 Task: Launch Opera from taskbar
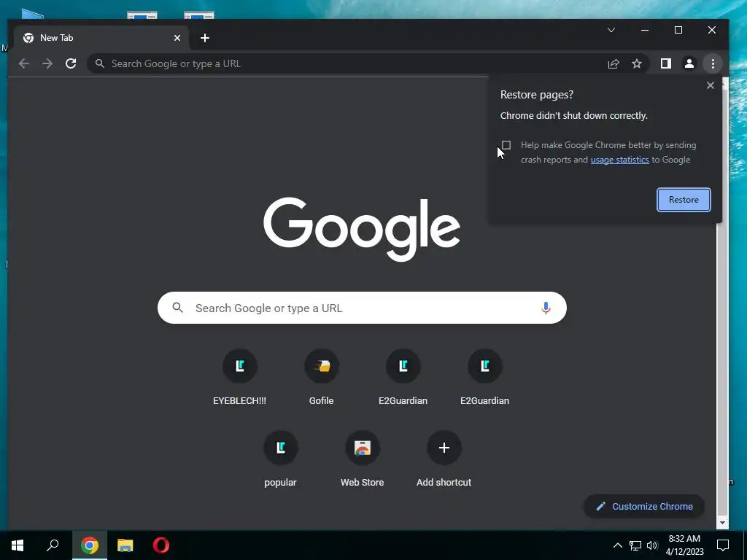pyautogui.click(x=161, y=545)
